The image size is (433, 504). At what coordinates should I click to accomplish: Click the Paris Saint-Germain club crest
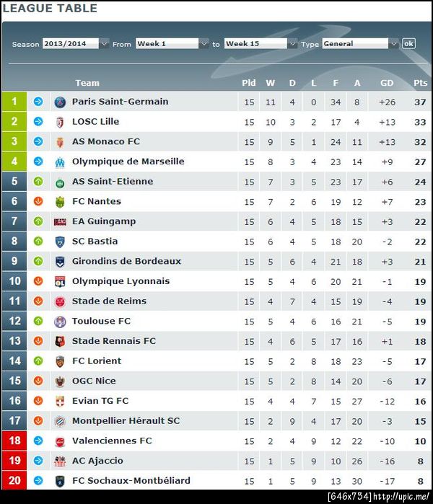(60, 102)
